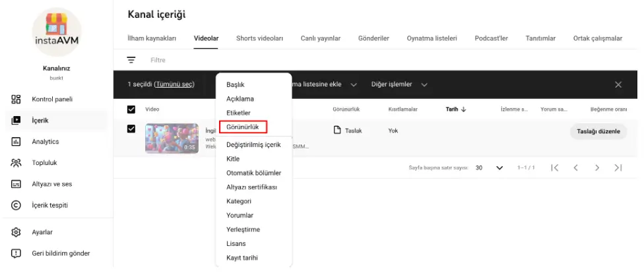Viewport: 644px width, 277px height.
Task: Open the Canlı yayınlar tab
Action: 321,38
